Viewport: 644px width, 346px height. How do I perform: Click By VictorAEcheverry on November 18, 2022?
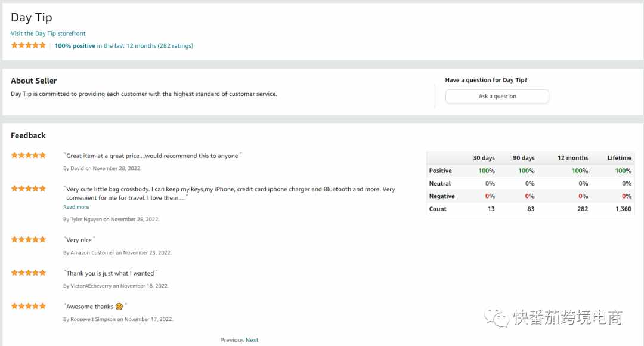(116, 286)
